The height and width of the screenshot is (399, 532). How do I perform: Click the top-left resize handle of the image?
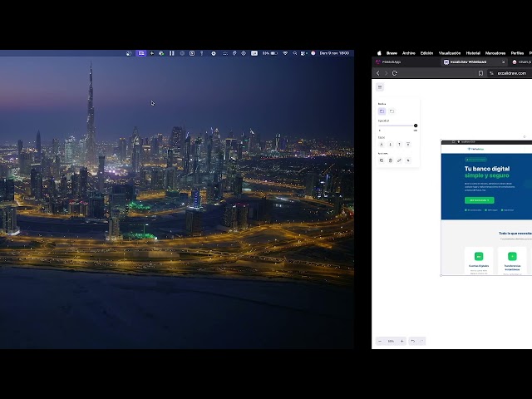click(441, 140)
